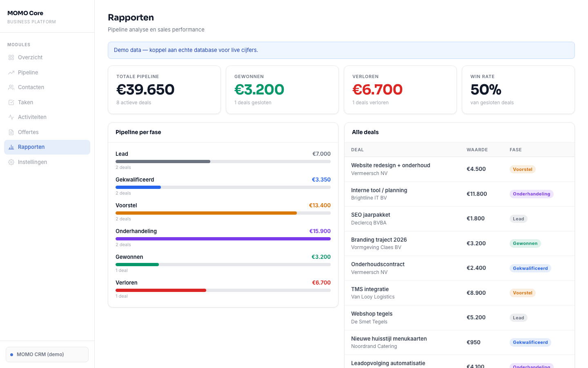Click the Rapporten bar-chart icon
This screenshot has height=368, width=588.
(11, 147)
